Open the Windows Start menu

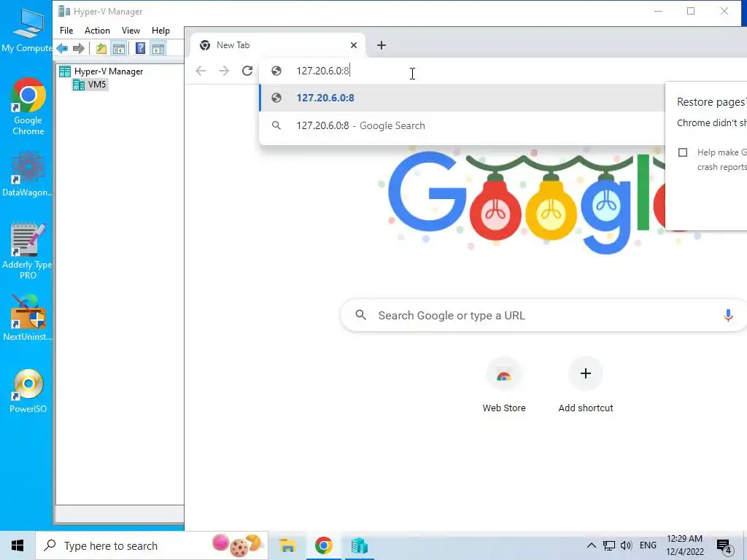coord(18,545)
